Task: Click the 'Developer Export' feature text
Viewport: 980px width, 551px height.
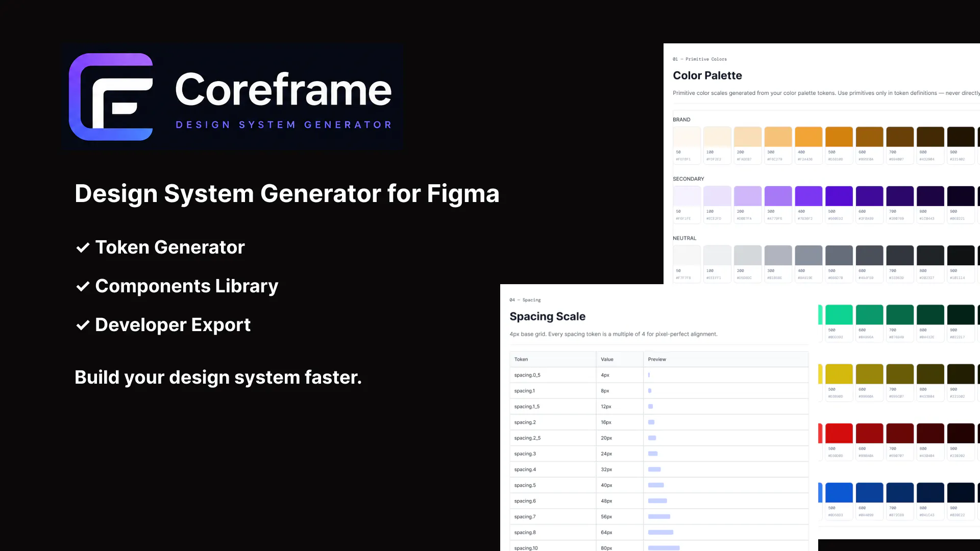Action: tap(173, 325)
